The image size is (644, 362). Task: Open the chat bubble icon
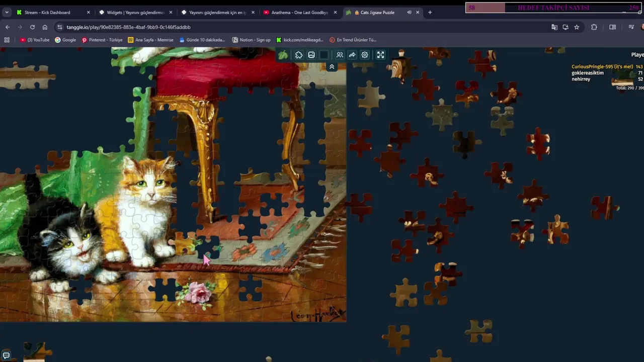click(x=6, y=355)
